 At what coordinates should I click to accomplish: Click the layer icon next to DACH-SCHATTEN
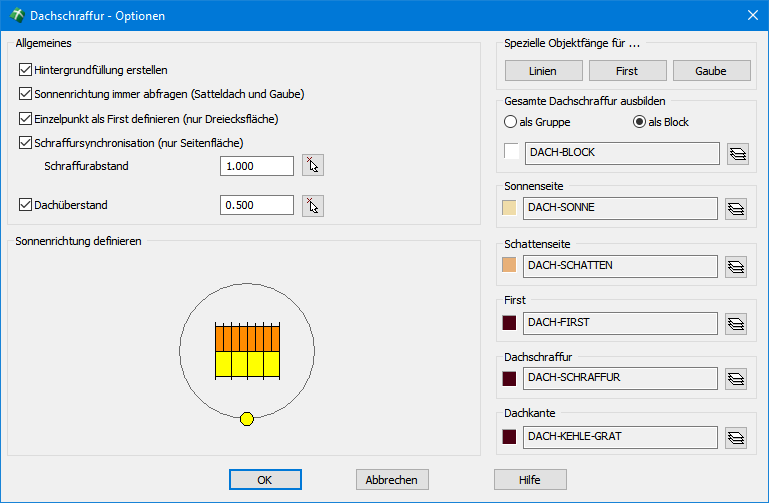(738, 266)
